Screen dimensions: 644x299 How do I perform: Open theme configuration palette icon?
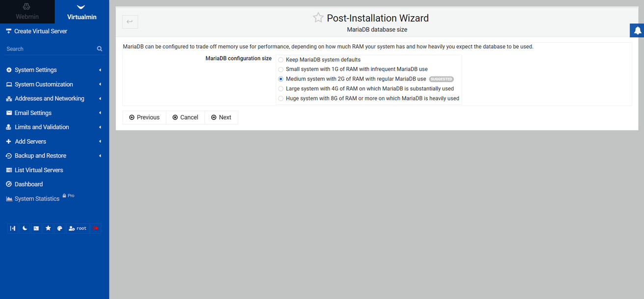[60, 228]
